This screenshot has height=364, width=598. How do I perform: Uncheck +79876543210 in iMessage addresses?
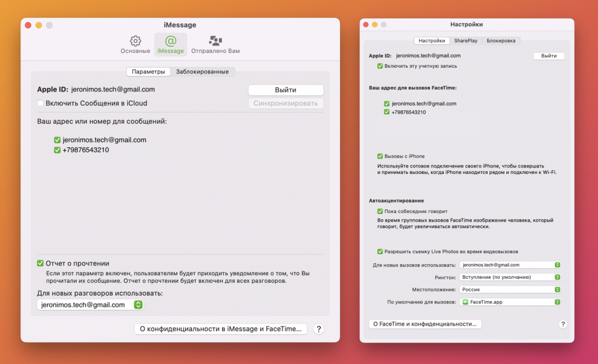pyautogui.click(x=57, y=150)
